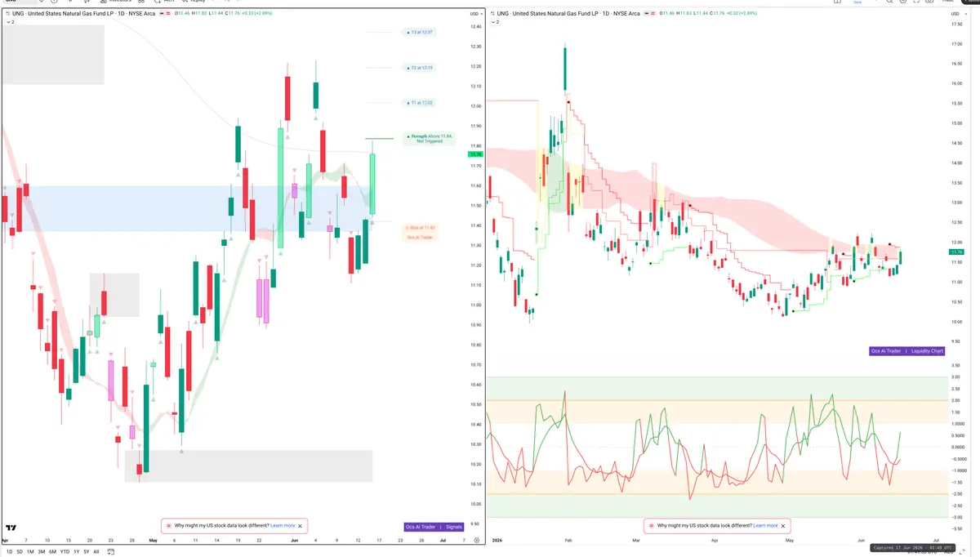The height and width of the screenshot is (557, 980).
Task: Close the right chart US stock data notice
Action: [783, 526]
